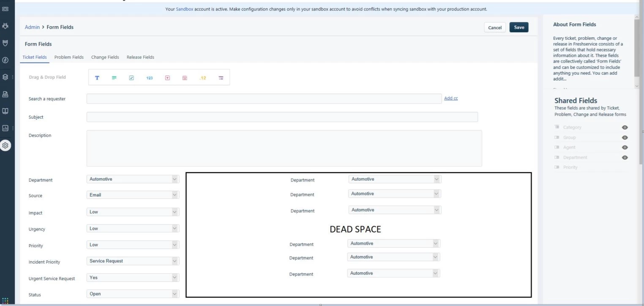Pick the checkbox field icon
This screenshot has width=644, height=306.
(x=131, y=78)
